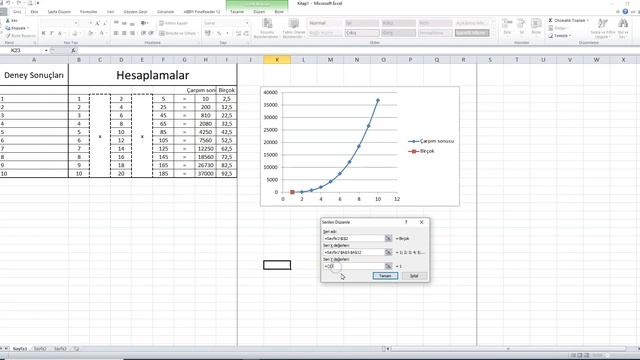Viewport: 640px width, 360px height.
Task: Click the font color A icon
Action: click(101, 33)
